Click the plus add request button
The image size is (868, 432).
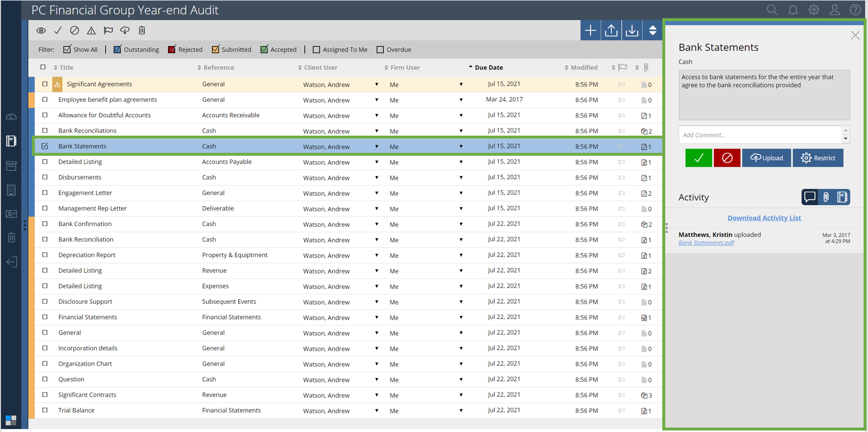click(x=590, y=30)
